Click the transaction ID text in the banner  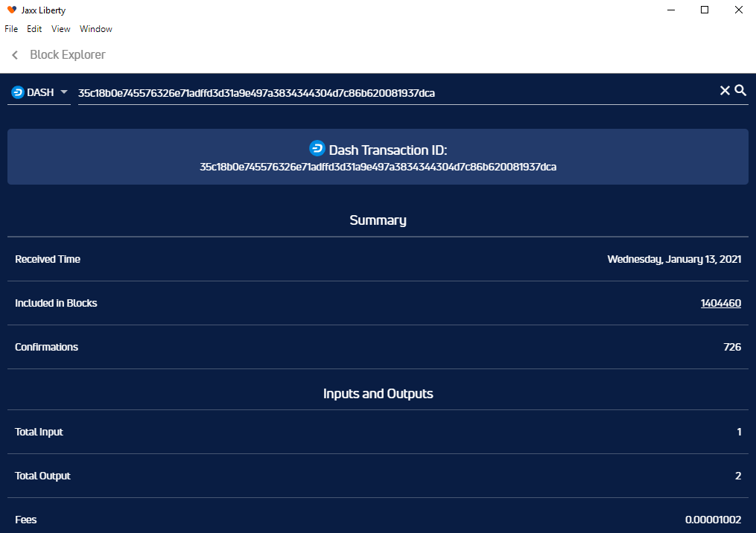[x=378, y=167]
